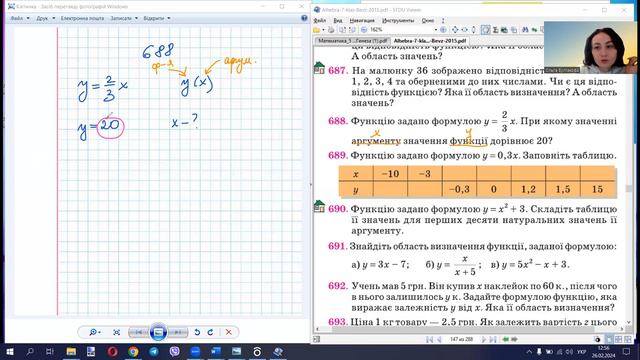Go to next page in STDU Viewer

point(484,339)
